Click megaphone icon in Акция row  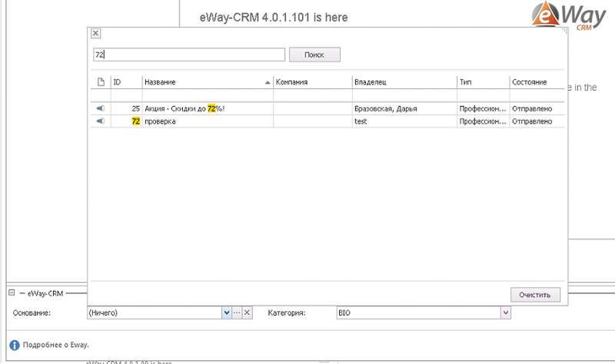(x=101, y=108)
